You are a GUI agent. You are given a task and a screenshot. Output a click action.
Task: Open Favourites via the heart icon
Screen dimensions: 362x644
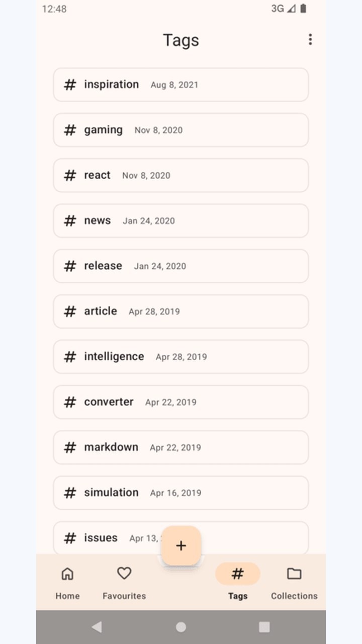(124, 573)
